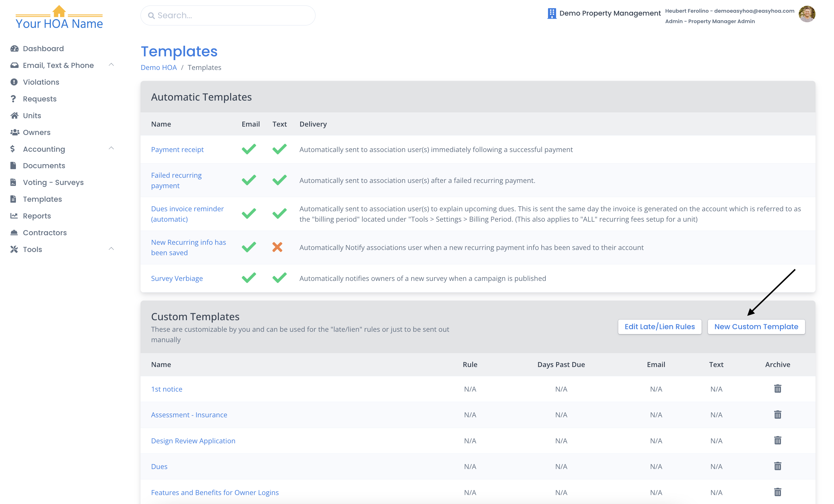The width and height of the screenshot is (834, 504).
Task: Click the Violations exclamation icon
Action: coord(14,82)
